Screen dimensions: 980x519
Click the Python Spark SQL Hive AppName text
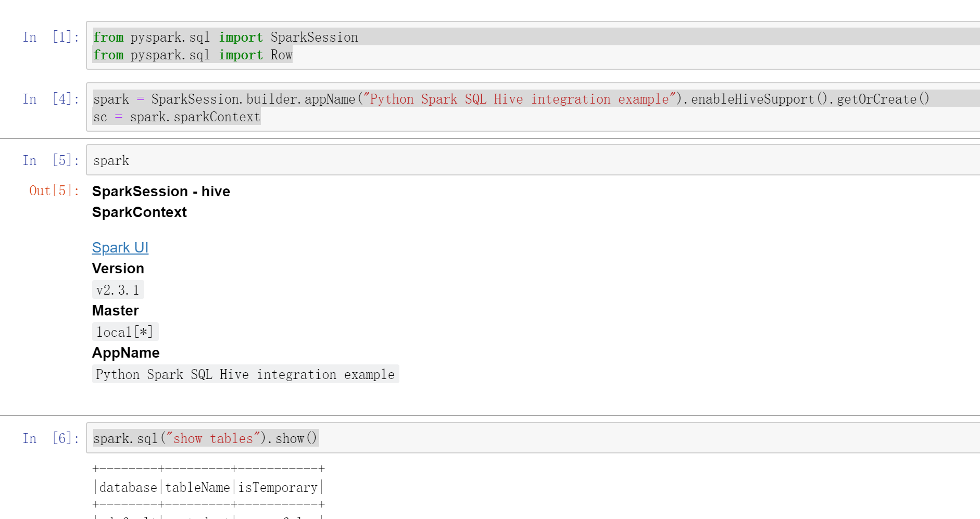click(x=245, y=374)
